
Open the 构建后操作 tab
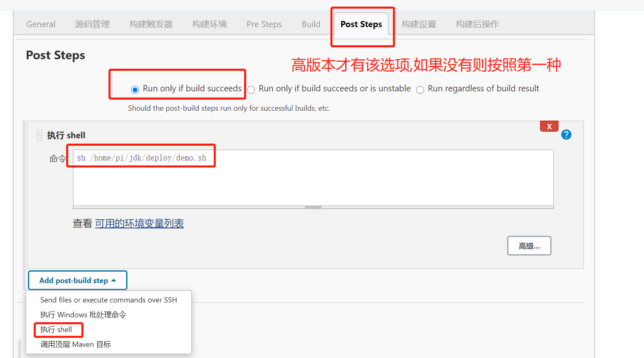click(x=477, y=24)
